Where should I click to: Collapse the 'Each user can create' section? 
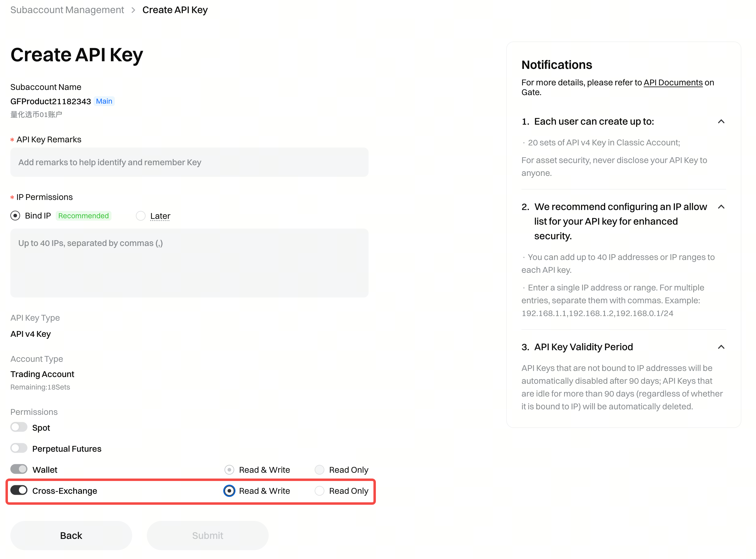(x=721, y=122)
